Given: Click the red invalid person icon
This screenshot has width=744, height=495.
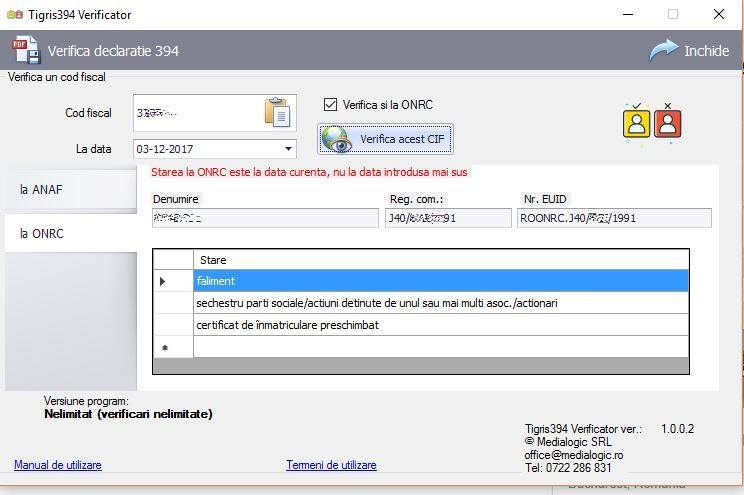Looking at the screenshot, I should 668,123.
